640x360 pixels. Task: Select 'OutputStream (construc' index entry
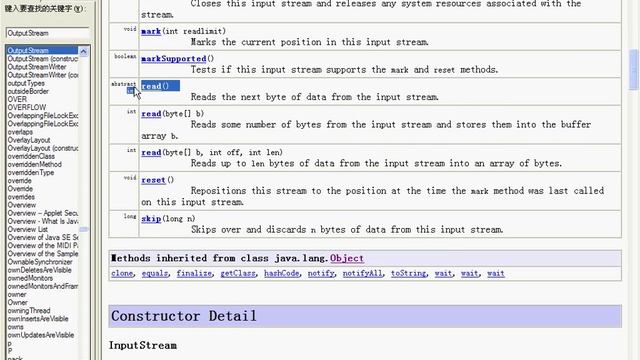[x=42, y=59]
